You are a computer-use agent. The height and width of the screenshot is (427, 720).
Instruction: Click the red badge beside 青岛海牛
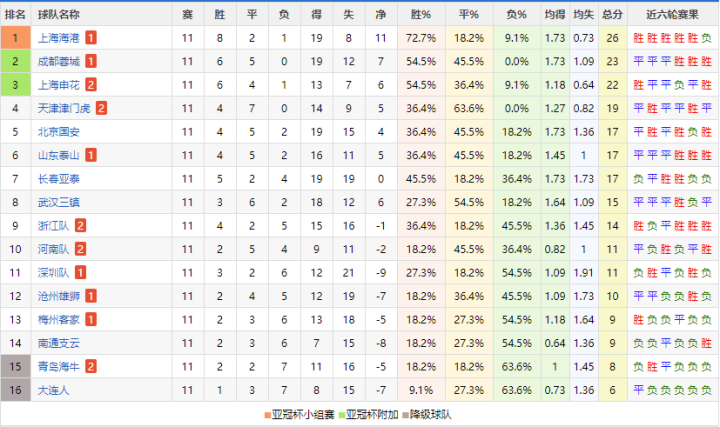(91, 367)
